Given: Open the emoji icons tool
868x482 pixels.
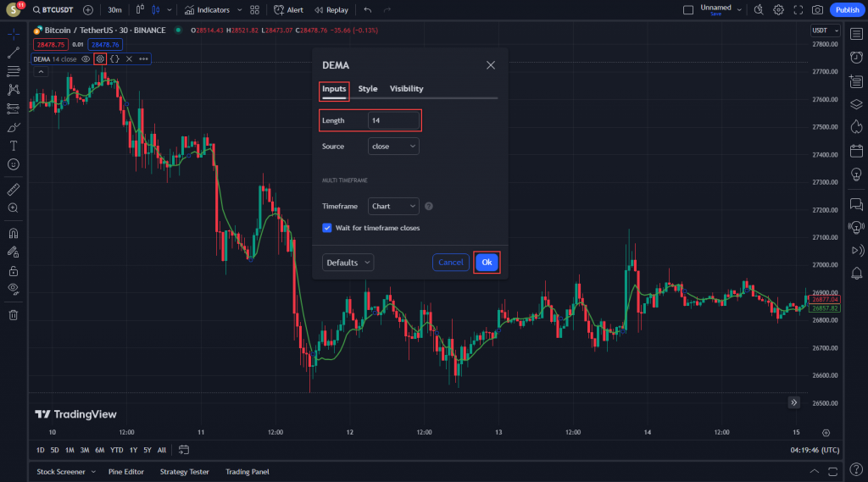Looking at the screenshot, I should coord(14,164).
